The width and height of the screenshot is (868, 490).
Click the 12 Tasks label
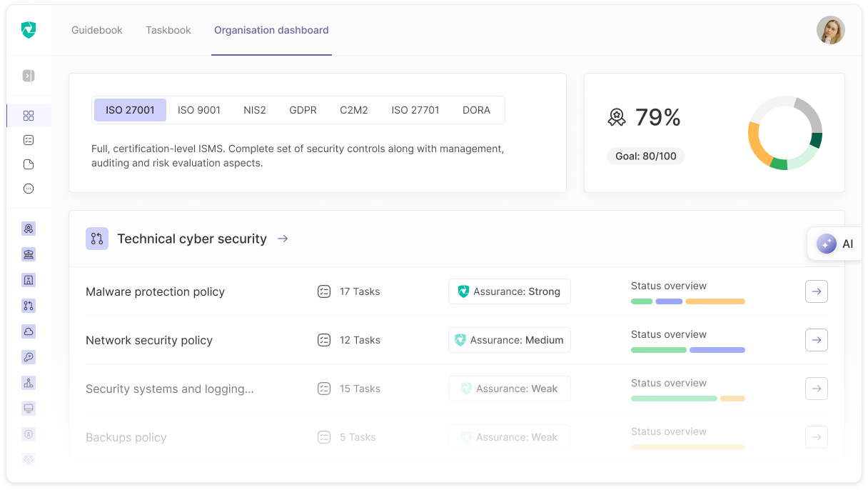click(x=360, y=340)
